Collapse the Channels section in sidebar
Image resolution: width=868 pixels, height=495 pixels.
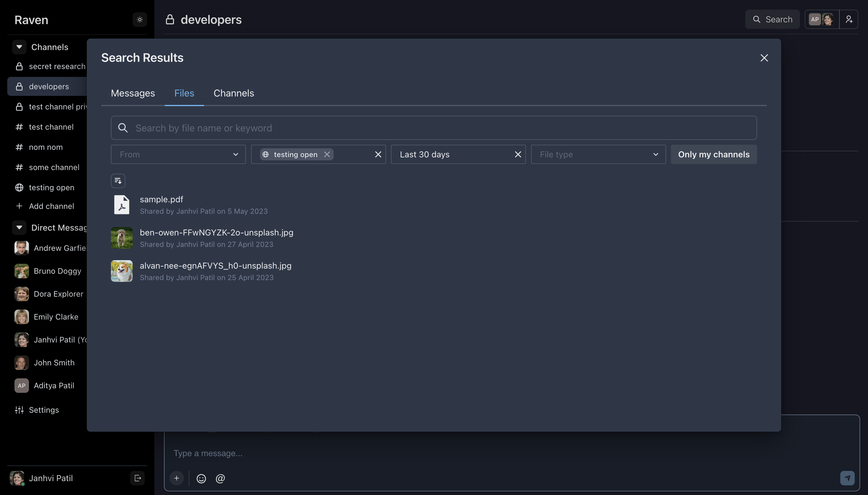pos(19,47)
